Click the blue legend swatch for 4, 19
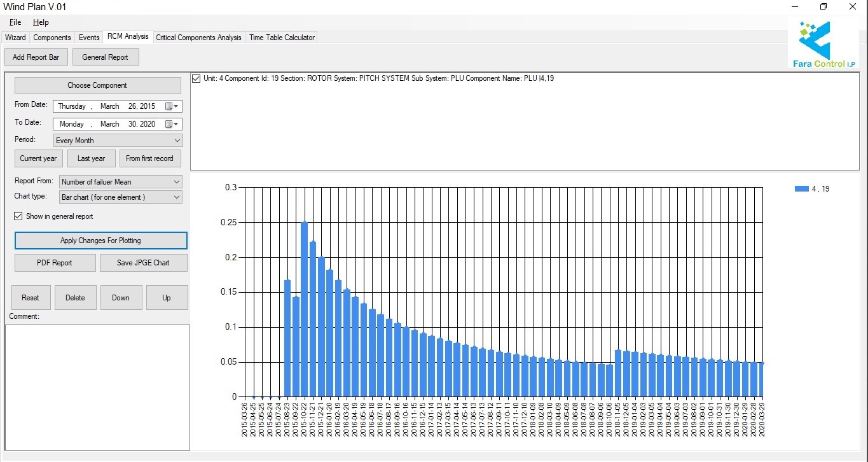 [x=801, y=189]
